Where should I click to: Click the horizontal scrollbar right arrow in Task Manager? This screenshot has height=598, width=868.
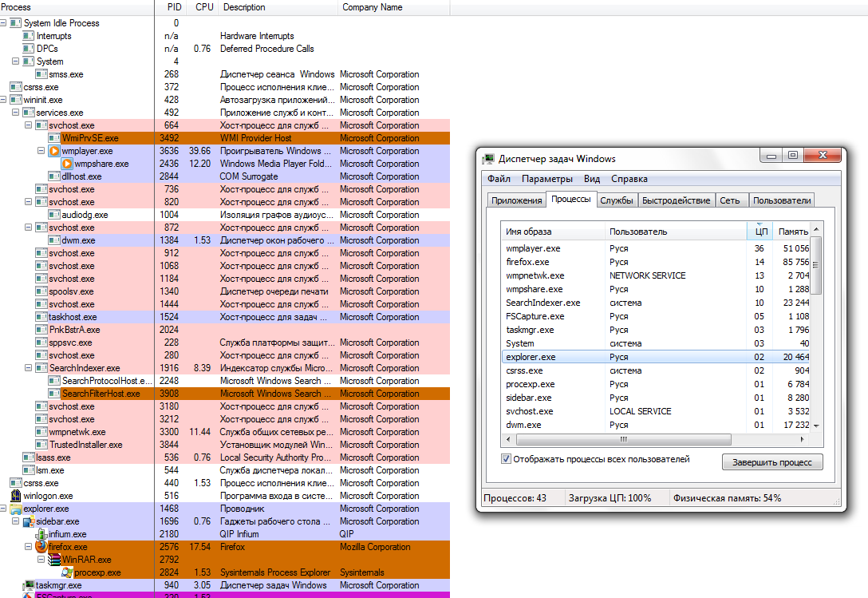(x=803, y=439)
